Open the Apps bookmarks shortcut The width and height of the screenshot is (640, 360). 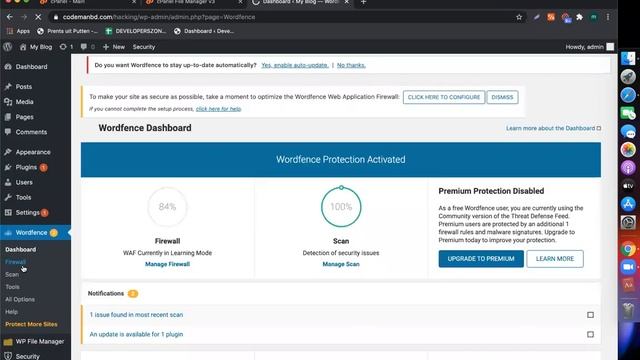tap(18, 31)
